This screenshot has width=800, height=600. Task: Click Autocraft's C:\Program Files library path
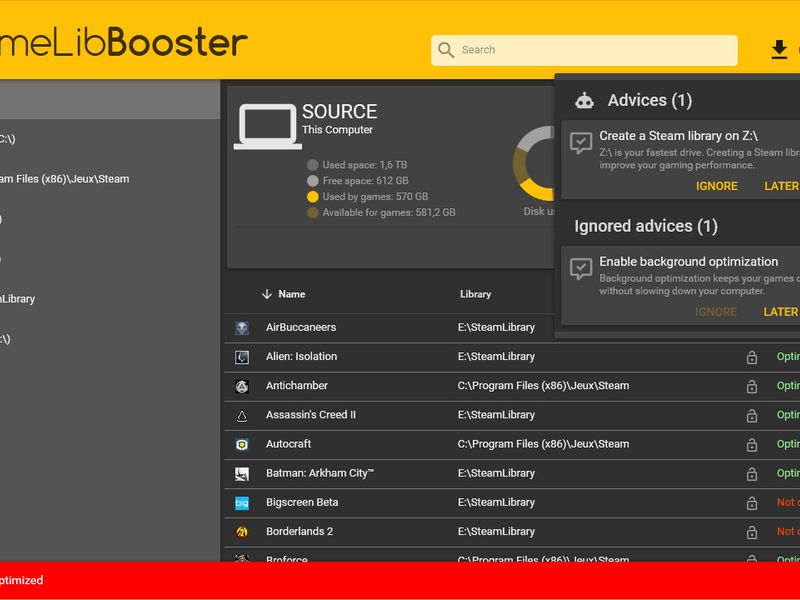[543, 443]
